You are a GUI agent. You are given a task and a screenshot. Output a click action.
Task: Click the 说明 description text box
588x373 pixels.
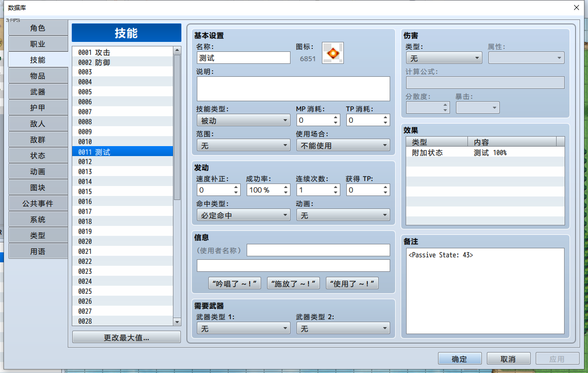tap(293, 89)
